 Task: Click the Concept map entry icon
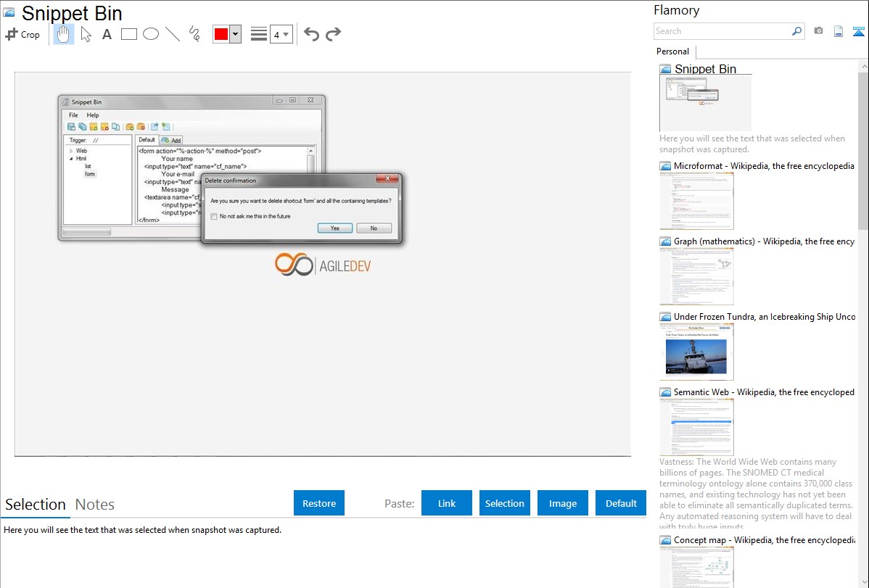(x=665, y=540)
